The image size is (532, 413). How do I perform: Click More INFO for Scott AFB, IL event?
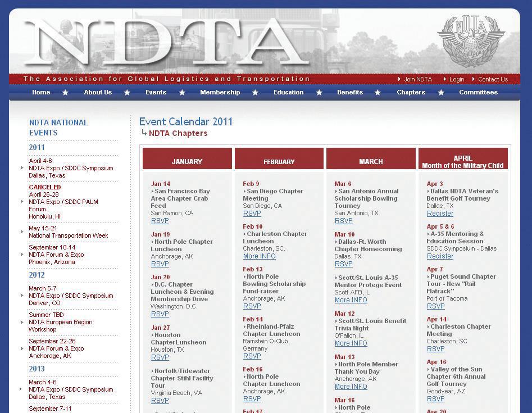click(351, 300)
